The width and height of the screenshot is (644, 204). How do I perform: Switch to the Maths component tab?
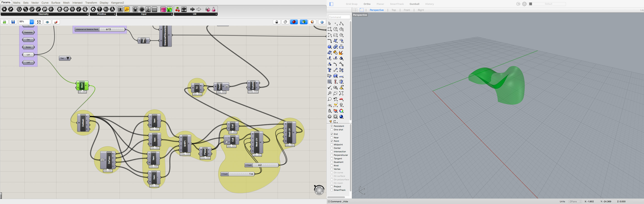(17, 3)
